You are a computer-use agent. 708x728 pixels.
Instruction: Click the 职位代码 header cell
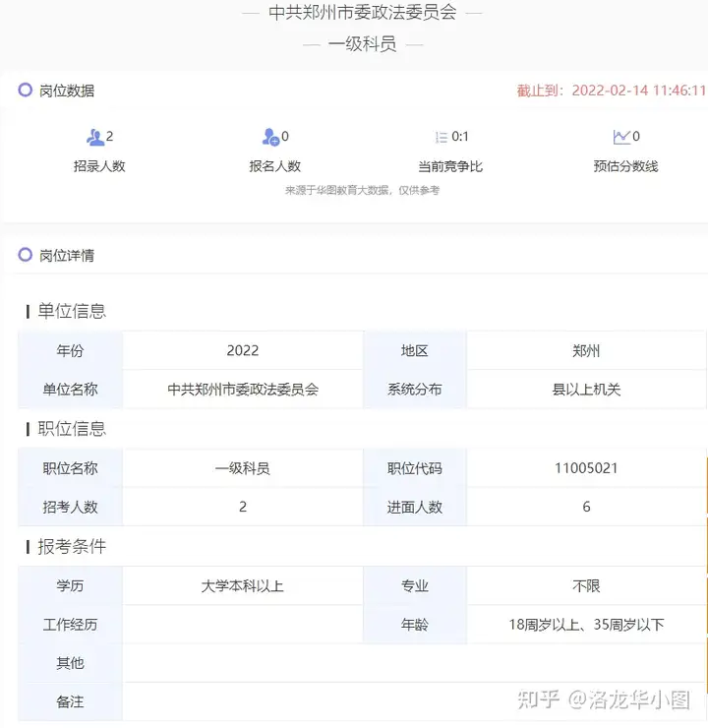point(415,468)
